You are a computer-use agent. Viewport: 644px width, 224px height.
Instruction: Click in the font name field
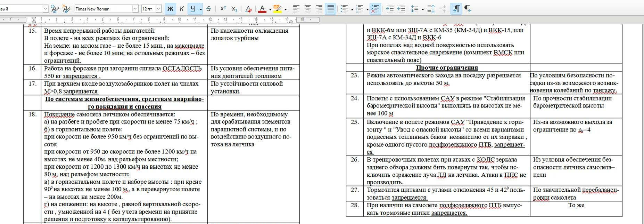click(103, 9)
